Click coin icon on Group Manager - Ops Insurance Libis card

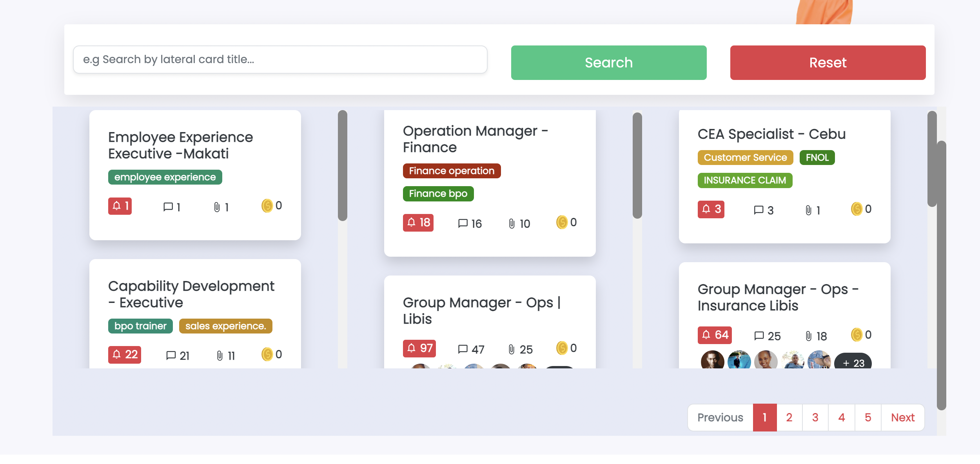point(857,335)
